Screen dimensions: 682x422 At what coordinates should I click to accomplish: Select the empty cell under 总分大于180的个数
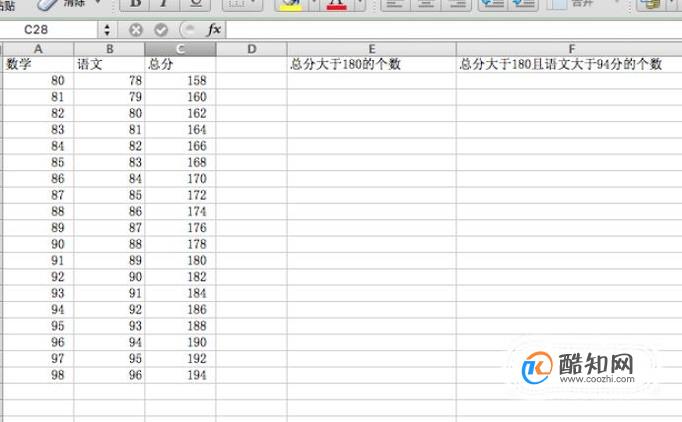click(x=372, y=80)
